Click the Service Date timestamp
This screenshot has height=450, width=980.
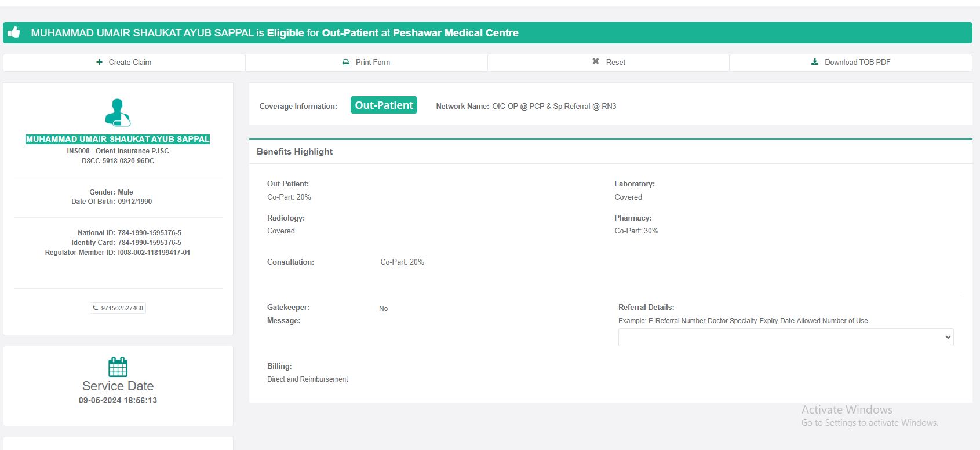(118, 400)
